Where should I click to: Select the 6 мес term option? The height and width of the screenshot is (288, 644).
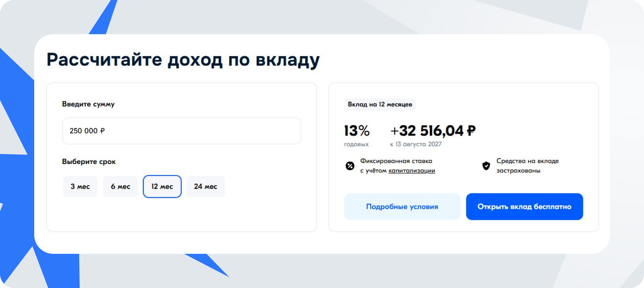[120, 186]
